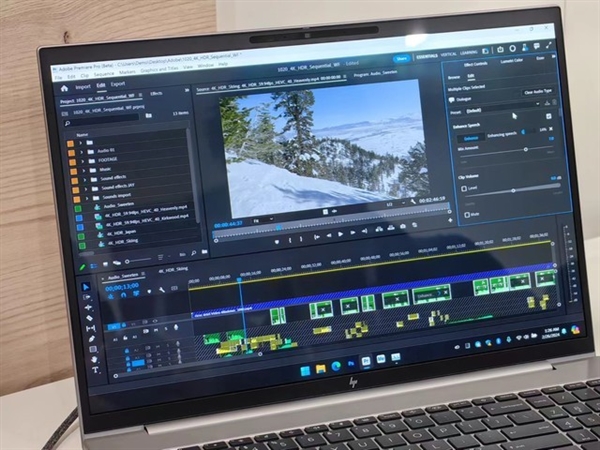This screenshot has height=450, width=600.
Task: Open File Explorer from the Windows taskbar
Action: point(321,368)
